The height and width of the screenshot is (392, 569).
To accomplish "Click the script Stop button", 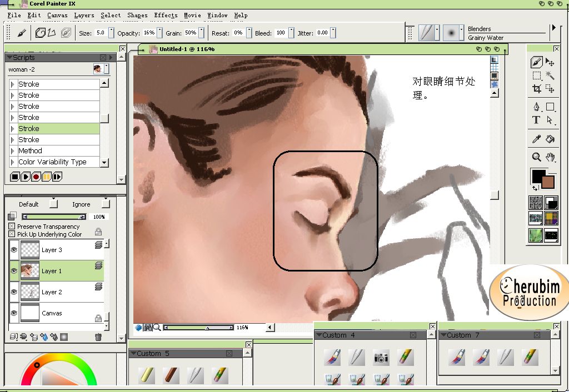I will click(x=14, y=177).
